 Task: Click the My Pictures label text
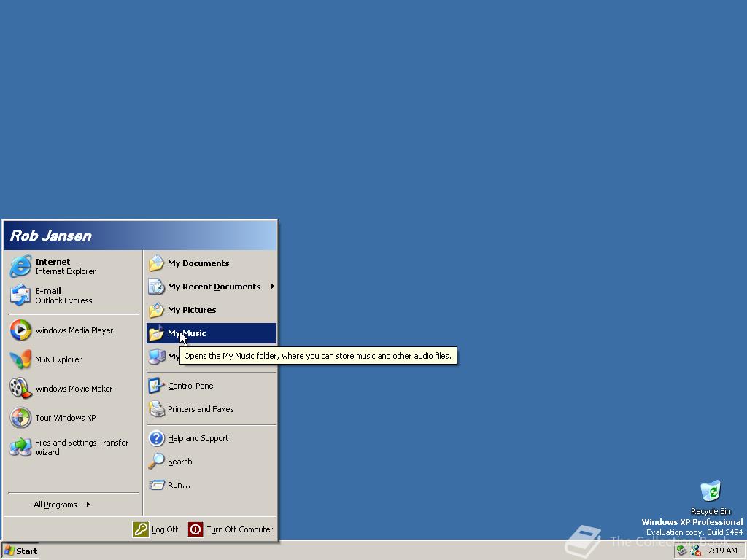tap(192, 310)
